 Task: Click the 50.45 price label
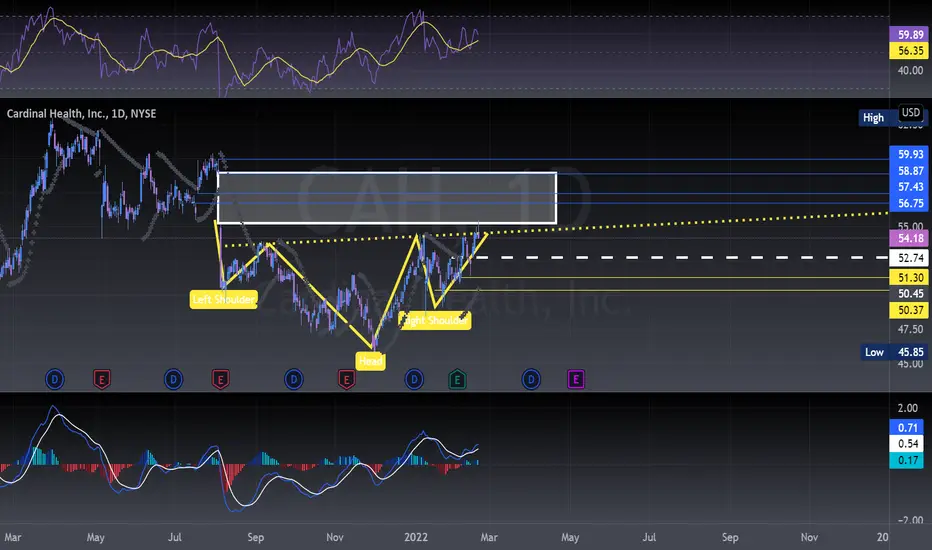(x=910, y=294)
